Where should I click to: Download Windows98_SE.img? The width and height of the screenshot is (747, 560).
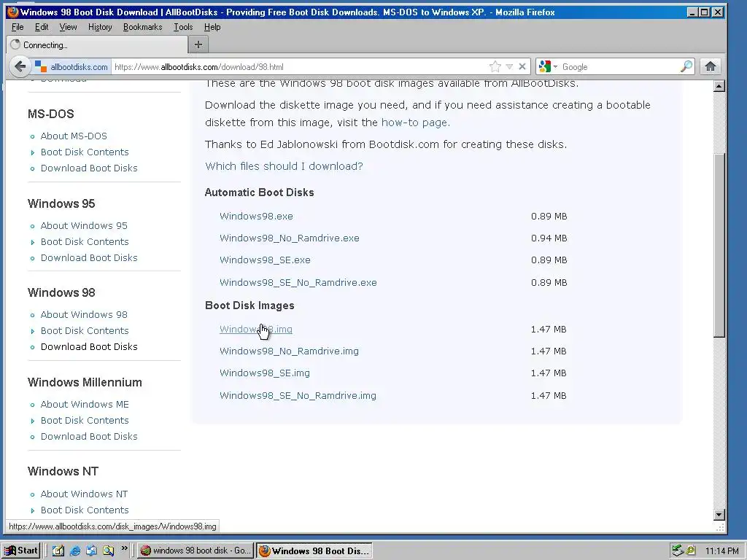tap(264, 373)
